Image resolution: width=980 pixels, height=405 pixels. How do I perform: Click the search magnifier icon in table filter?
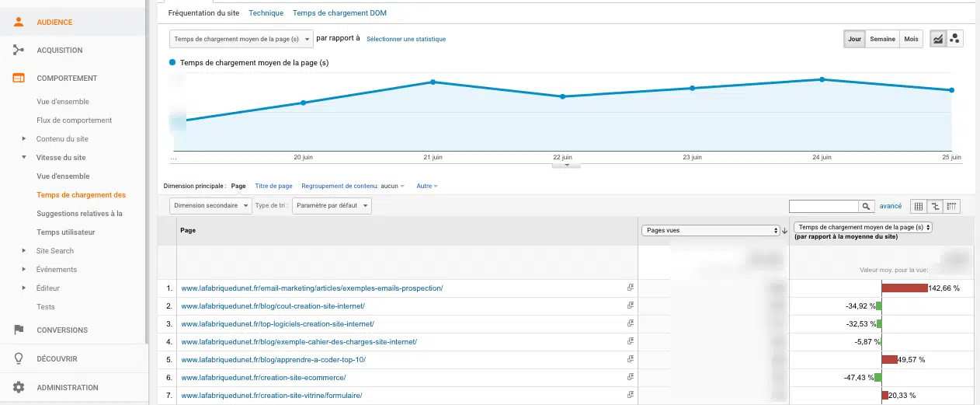[866, 206]
